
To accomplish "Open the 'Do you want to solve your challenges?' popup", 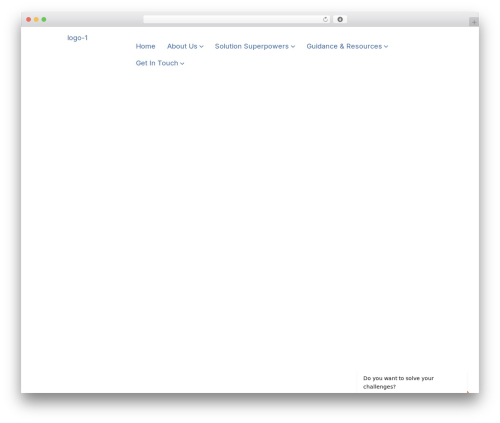I will [412, 382].
